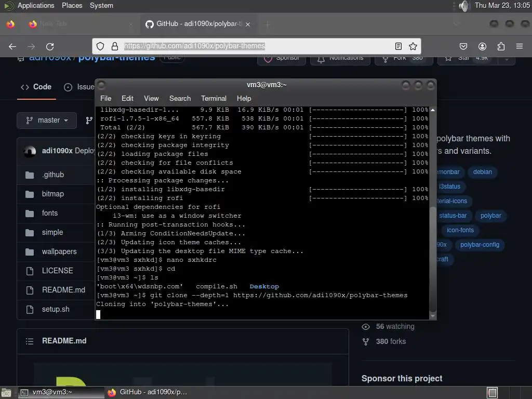Click the show desktop icon in bottom panel

tap(6, 393)
